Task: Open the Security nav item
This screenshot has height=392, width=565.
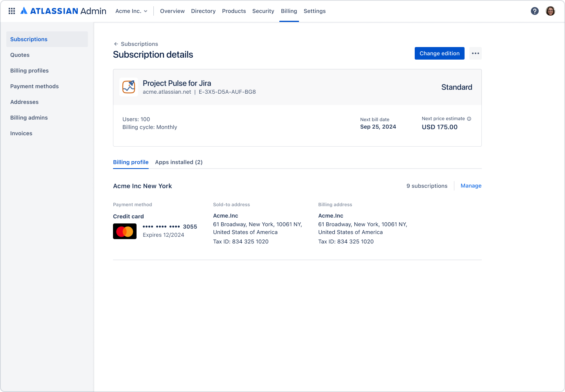Action: (x=263, y=11)
